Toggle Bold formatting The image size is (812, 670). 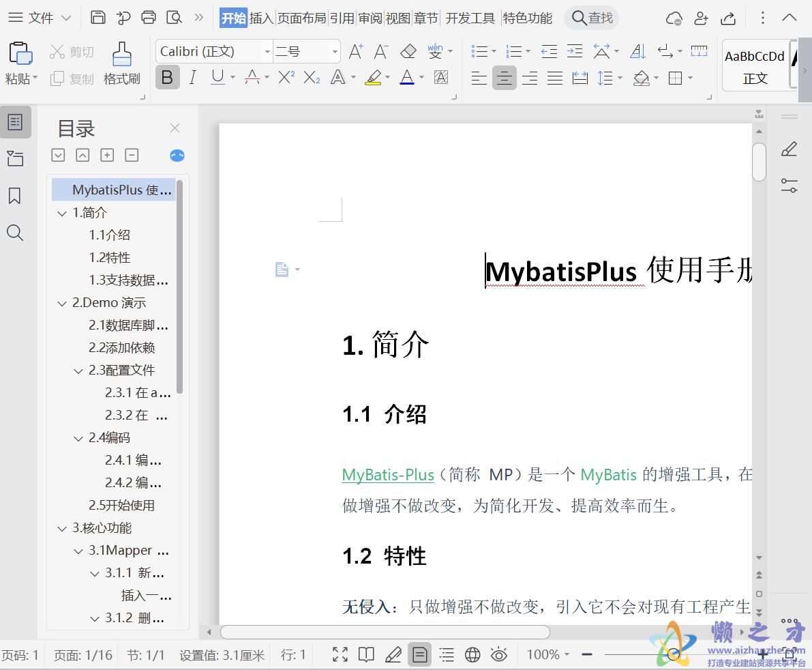pos(167,78)
